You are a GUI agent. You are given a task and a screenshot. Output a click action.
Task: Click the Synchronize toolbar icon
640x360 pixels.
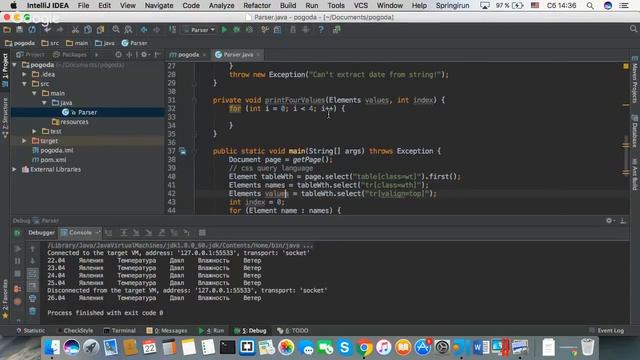(32, 30)
